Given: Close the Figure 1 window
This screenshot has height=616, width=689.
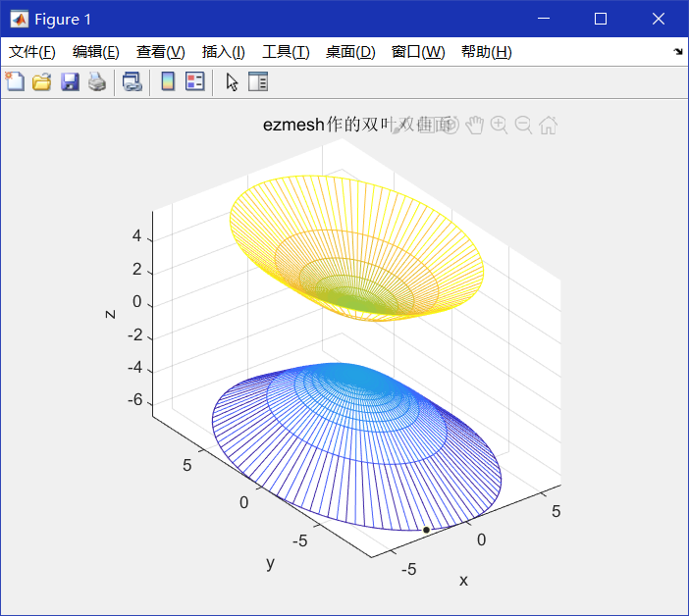Looking at the screenshot, I should tap(659, 19).
